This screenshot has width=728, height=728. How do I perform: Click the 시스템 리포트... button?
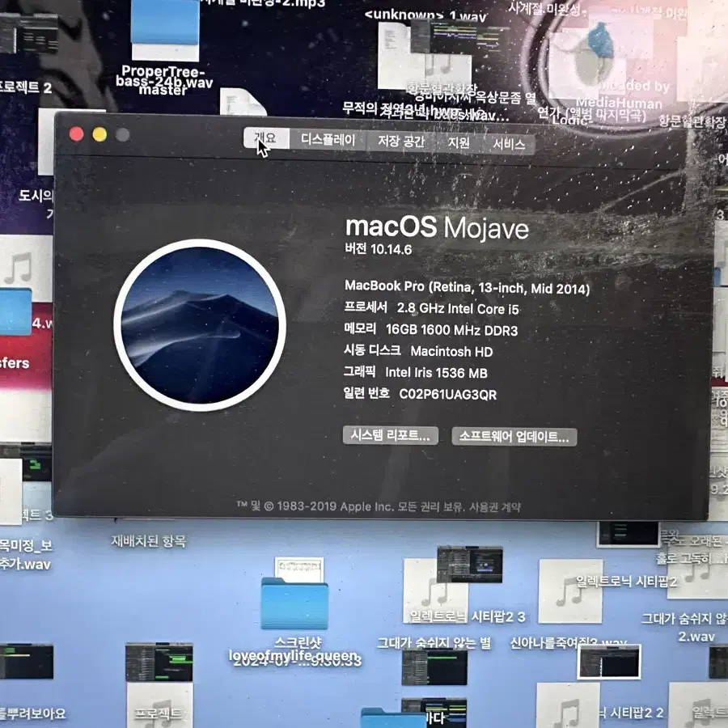click(391, 435)
